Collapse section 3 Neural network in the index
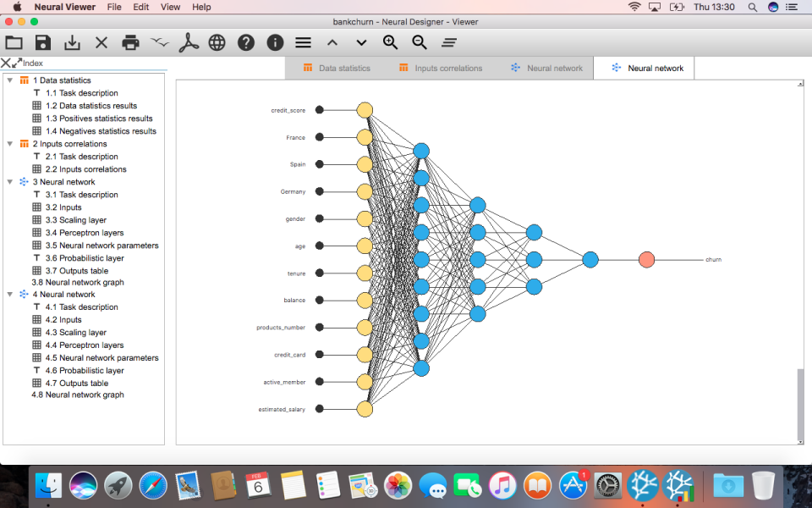Screen dimensions: 812x508 (10, 181)
